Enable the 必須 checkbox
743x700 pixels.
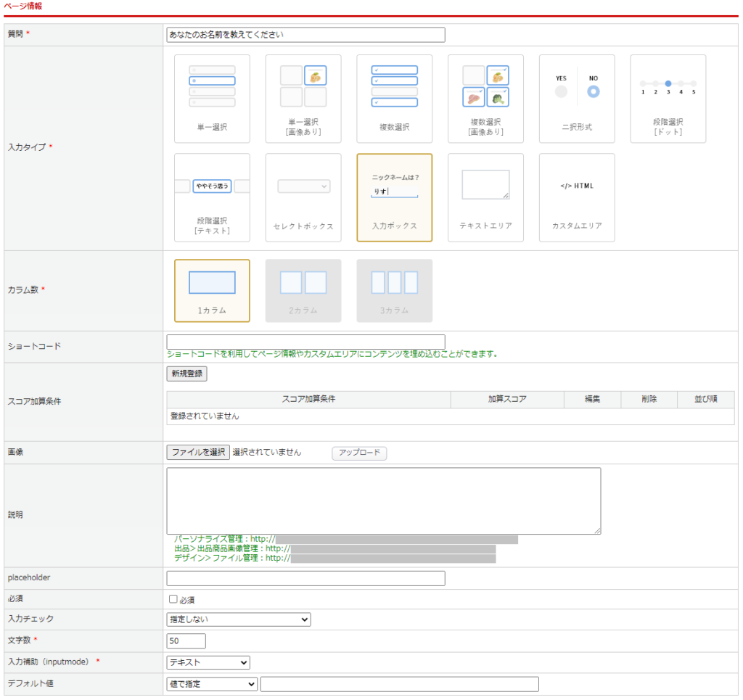[173, 599]
